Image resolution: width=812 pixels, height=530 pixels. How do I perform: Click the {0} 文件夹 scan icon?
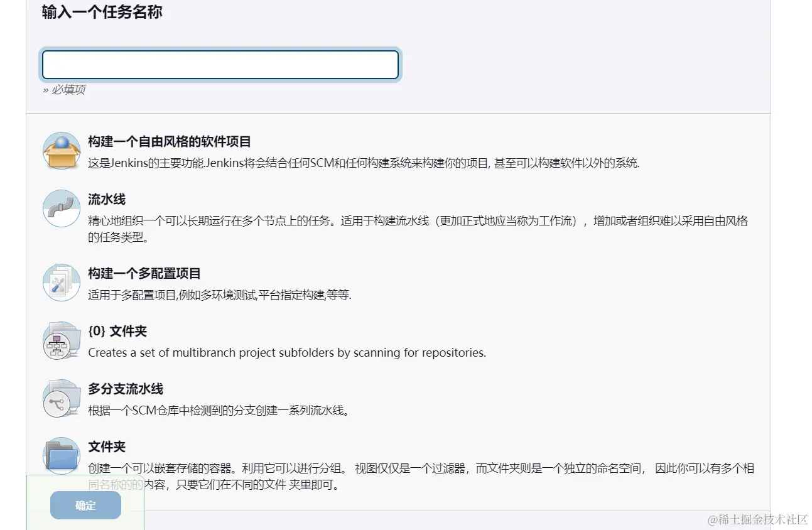(60, 341)
